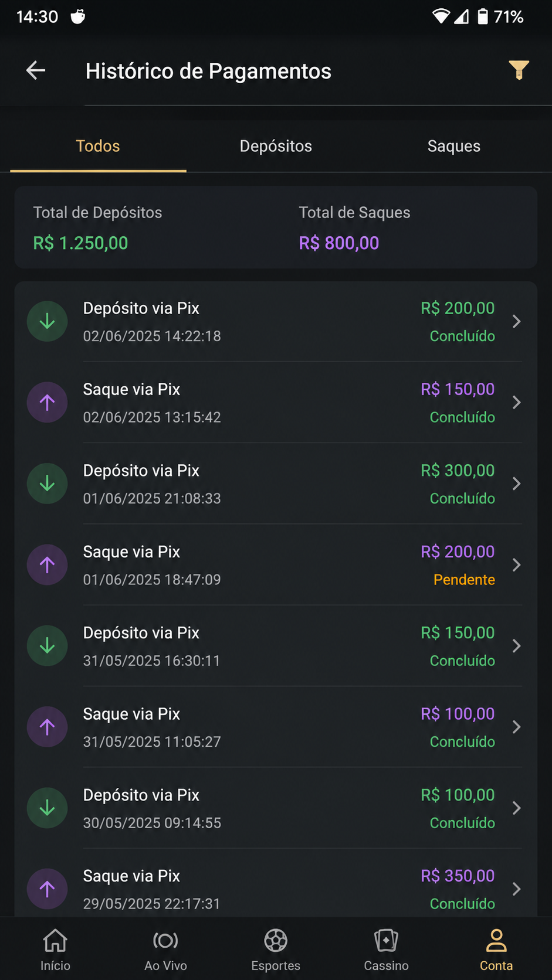Image resolution: width=552 pixels, height=980 pixels.
Task: Expand chevron on 30/05/2025 09:14:55 deposit
Action: click(x=516, y=808)
